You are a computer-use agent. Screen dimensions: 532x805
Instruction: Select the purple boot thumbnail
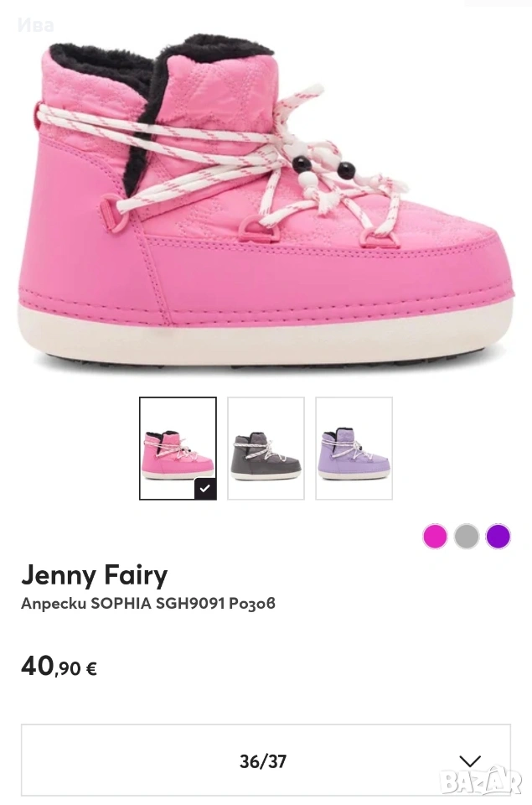click(354, 448)
